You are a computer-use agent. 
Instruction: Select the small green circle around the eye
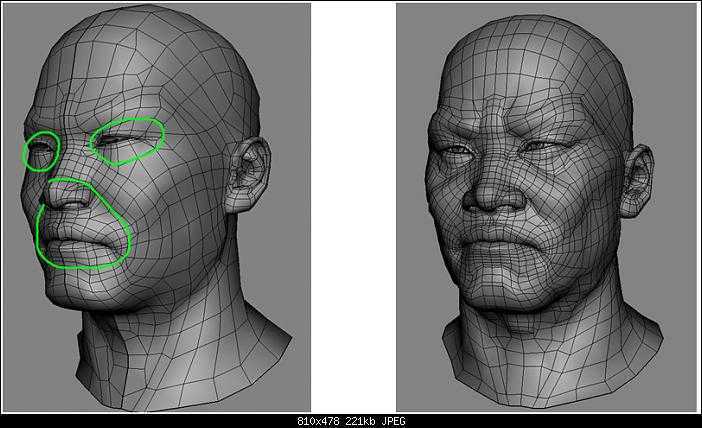(x=41, y=151)
